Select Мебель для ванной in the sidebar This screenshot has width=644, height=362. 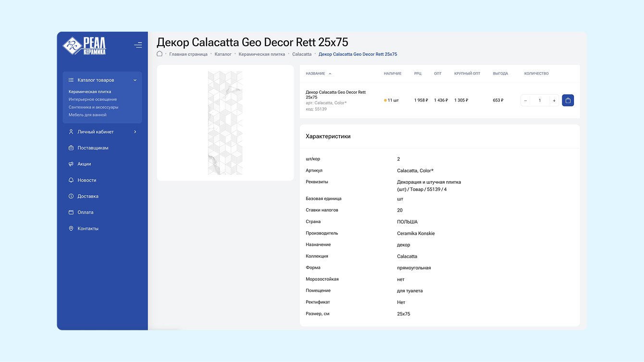87,115
